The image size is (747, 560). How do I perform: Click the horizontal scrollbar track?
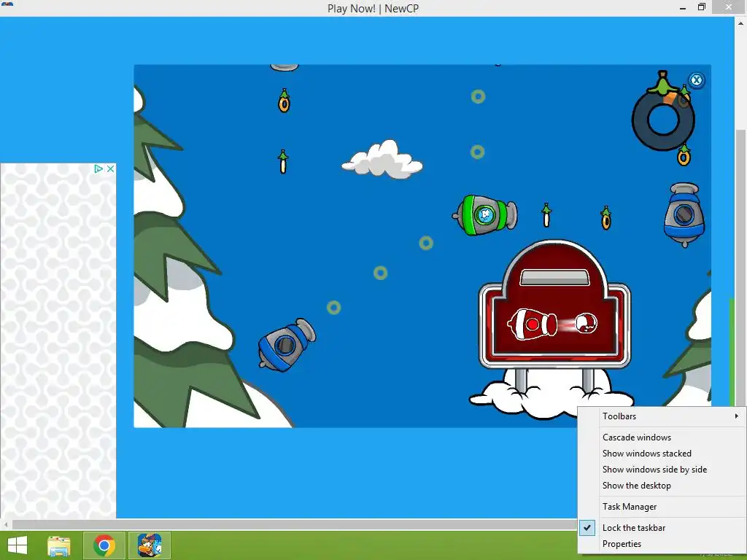(295, 524)
